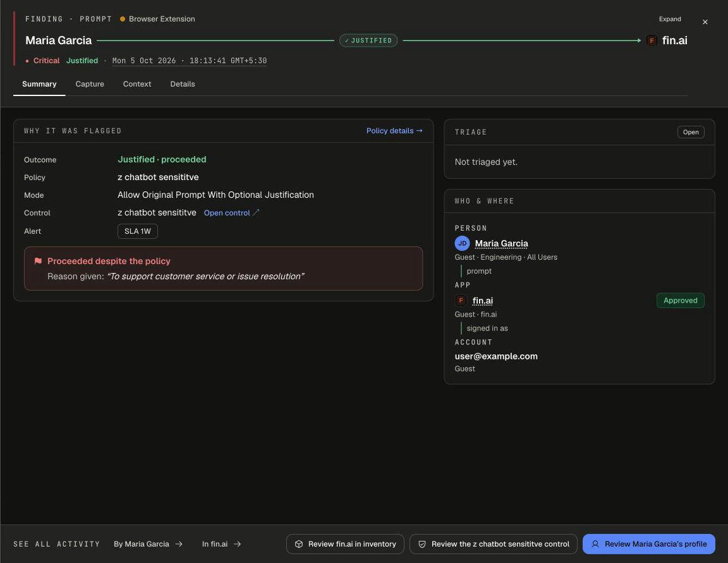Click the person icon on profile button
The height and width of the screenshot is (563, 728).
point(595,543)
